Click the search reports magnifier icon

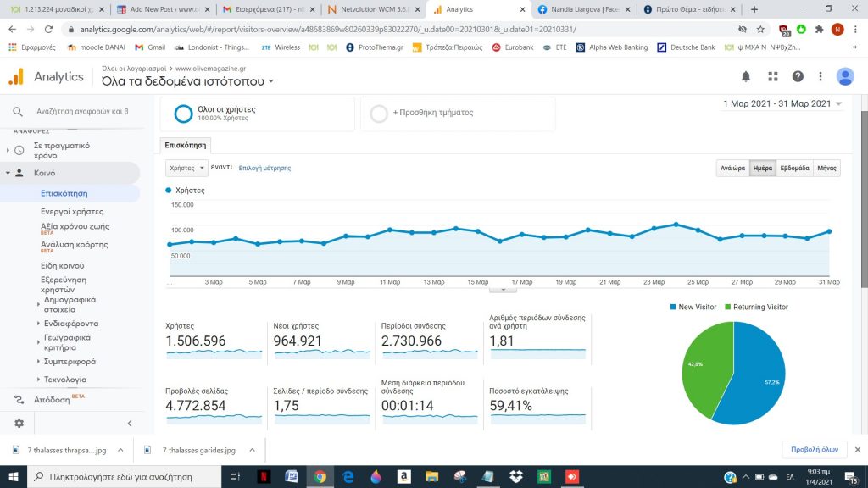(18, 112)
